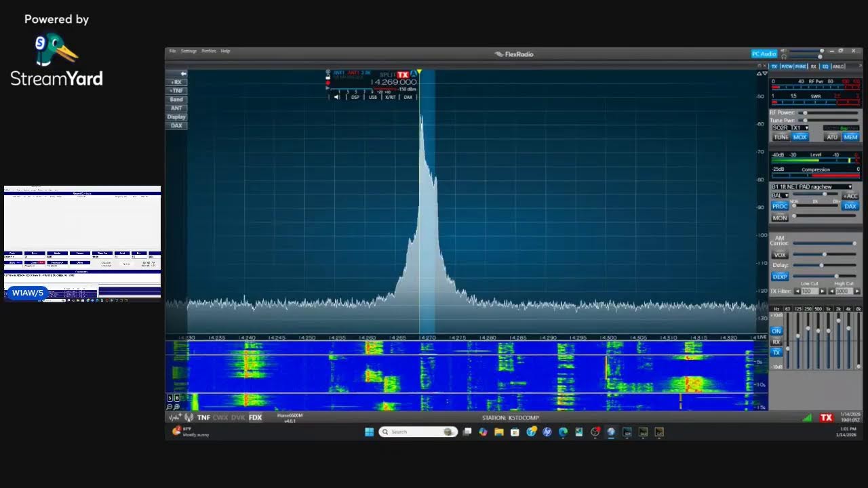This screenshot has width=868, height=488.
Task: Click the CWX indicator in status bar
Action: [x=220, y=418]
